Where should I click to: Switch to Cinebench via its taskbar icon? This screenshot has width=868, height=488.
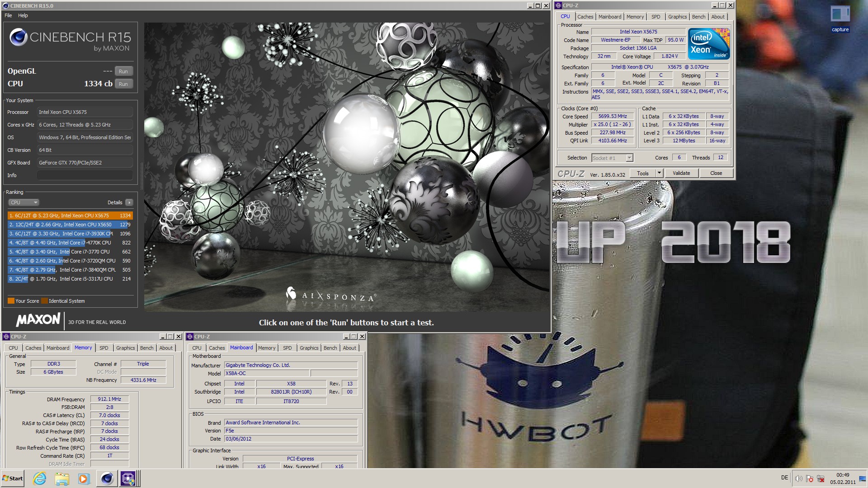(107, 479)
